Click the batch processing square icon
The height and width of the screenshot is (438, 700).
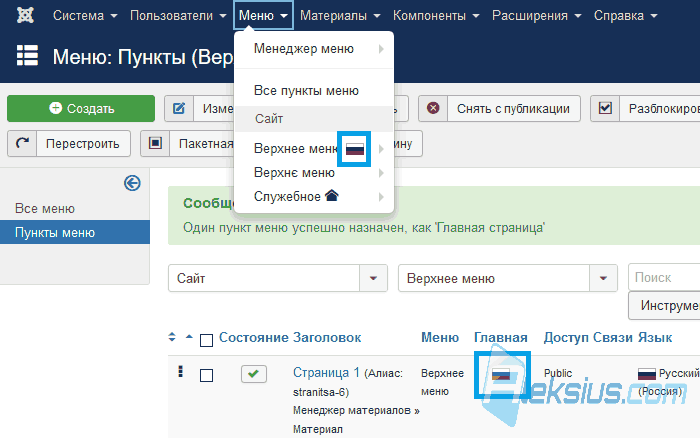click(x=155, y=143)
